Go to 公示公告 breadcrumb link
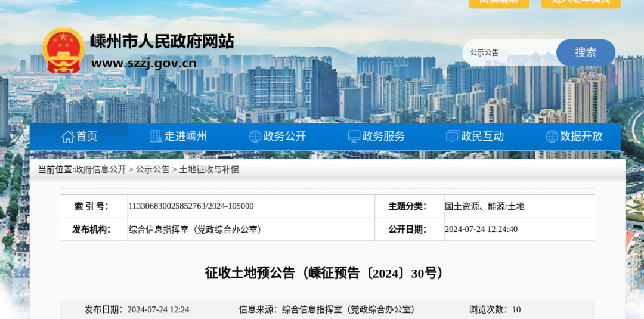This screenshot has width=644, height=319. (x=153, y=169)
